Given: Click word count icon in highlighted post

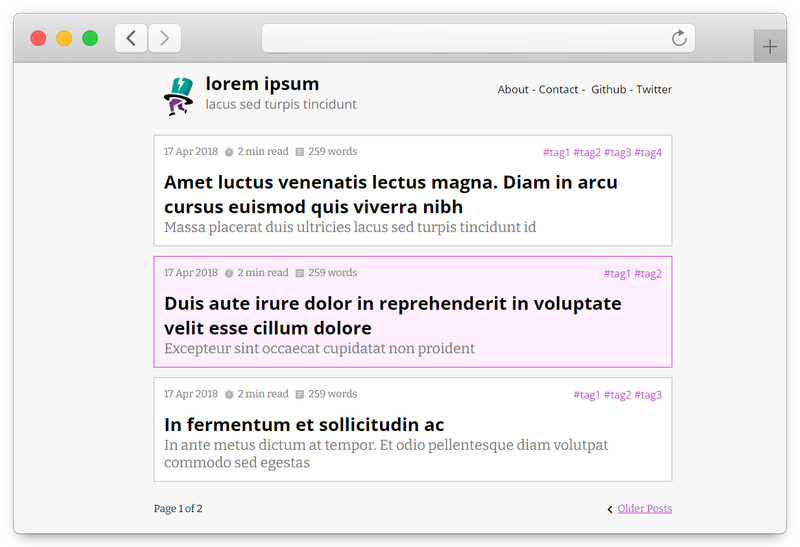Looking at the screenshot, I should (x=300, y=274).
